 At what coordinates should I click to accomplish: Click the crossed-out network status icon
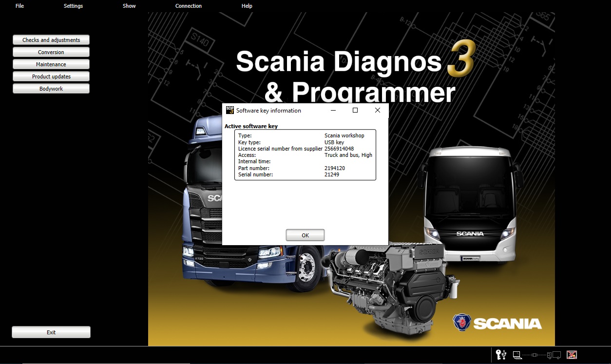[572, 355]
